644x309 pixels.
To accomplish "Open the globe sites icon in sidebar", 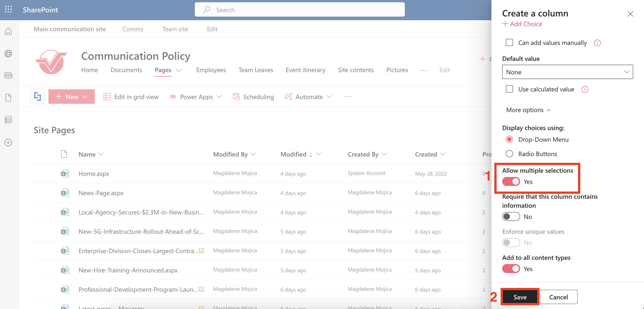I will coord(8,53).
